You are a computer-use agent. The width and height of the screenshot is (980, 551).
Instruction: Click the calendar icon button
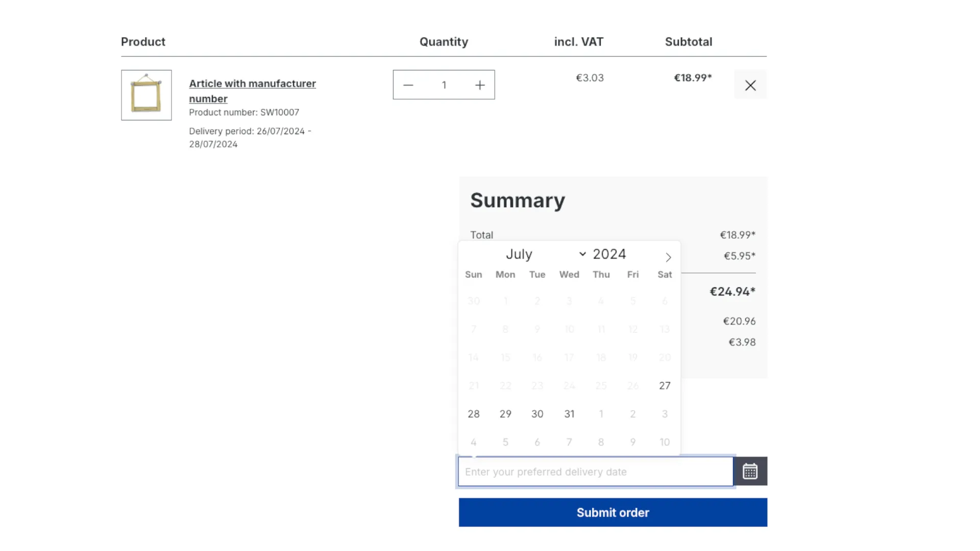750,471
